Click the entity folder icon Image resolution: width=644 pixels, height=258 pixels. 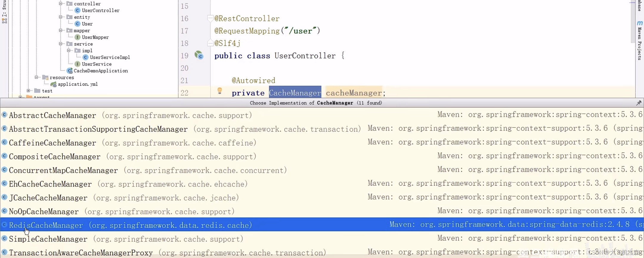pyautogui.click(x=70, y=17)
